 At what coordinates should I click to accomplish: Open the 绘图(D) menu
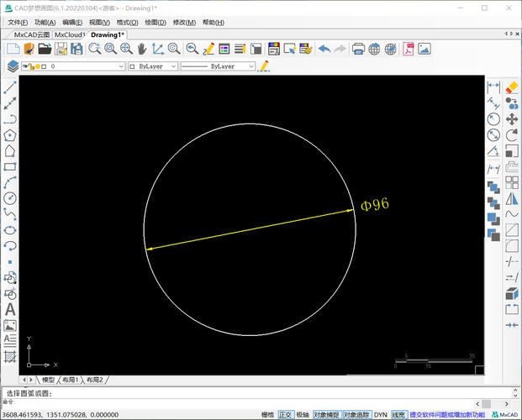click(155, 23)
